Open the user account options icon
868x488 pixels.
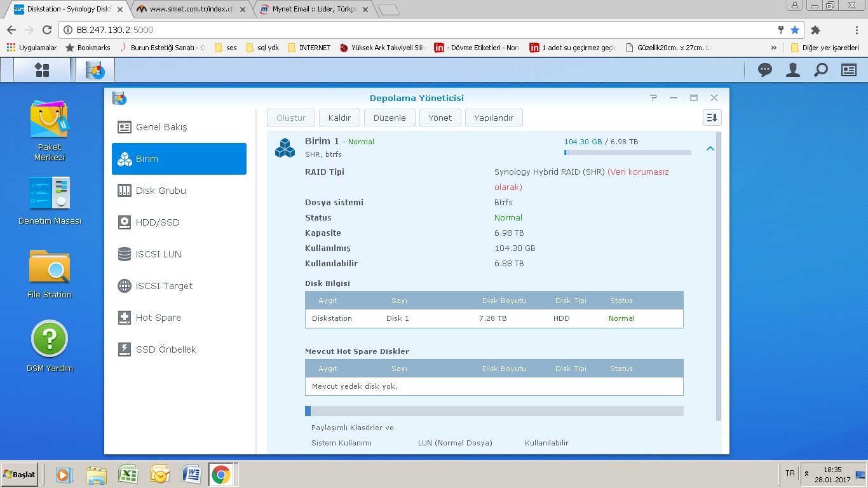[792, 71]
